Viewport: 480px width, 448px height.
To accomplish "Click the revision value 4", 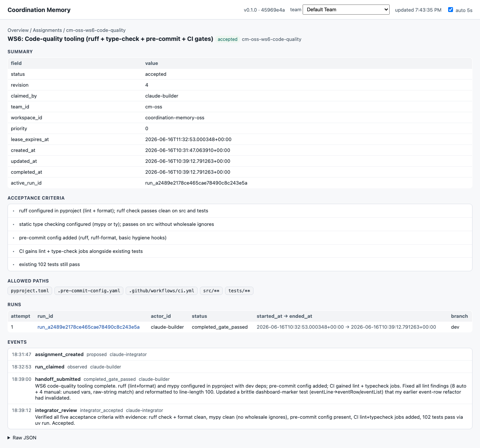I will pos(147,85).
